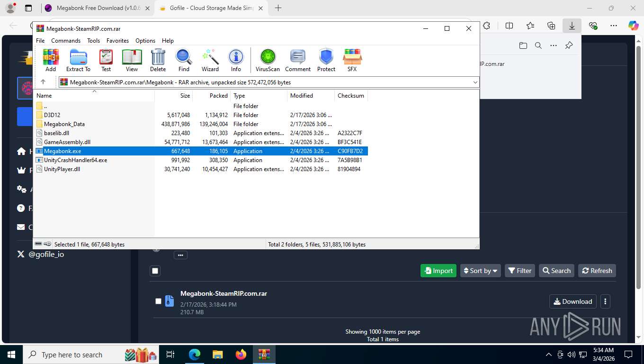Sort by Size column header
Viewport: 644px width, 364px height.
coord(174,95)
